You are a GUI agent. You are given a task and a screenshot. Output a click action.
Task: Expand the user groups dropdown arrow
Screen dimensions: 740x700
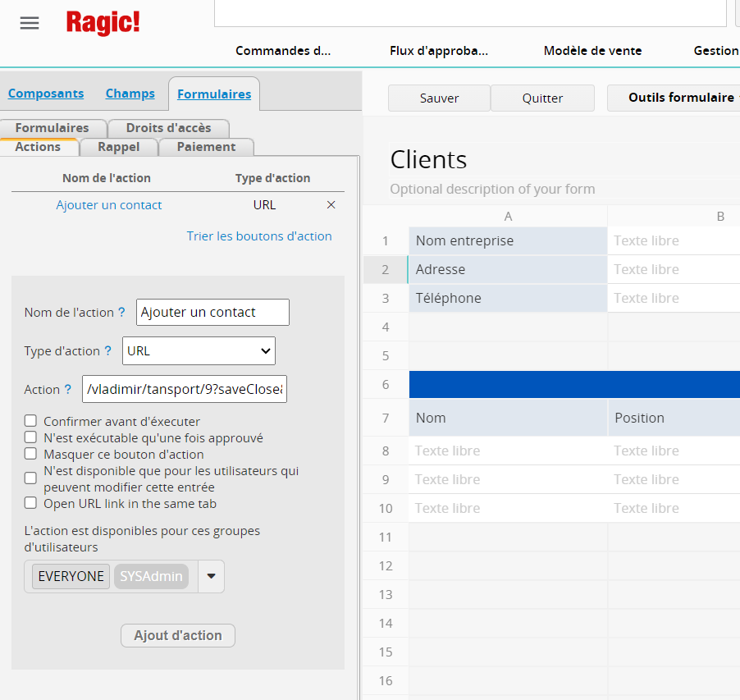pyautogui.click(x=211, y=576)
